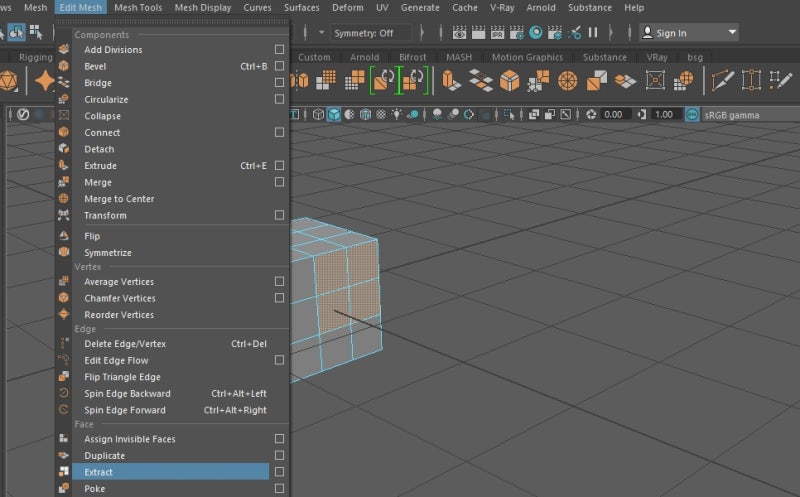Toggle smooth shade all cube icon
The width and height of the screenshot is (800, 497).
[x=334, y=114]
